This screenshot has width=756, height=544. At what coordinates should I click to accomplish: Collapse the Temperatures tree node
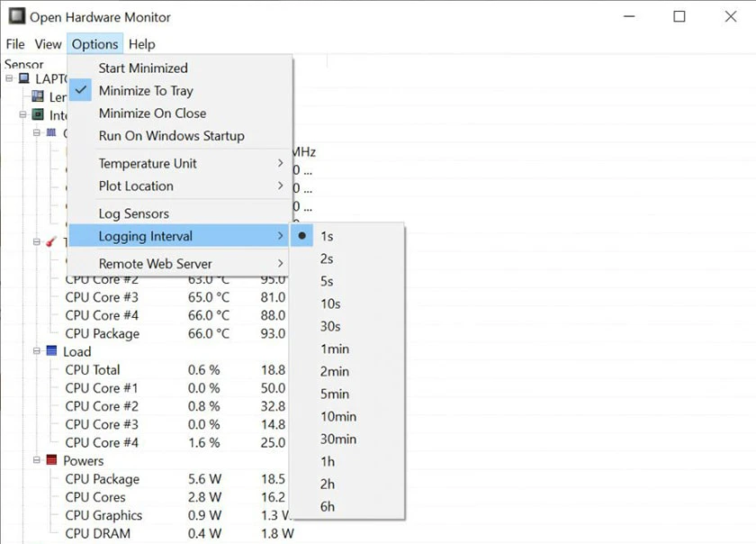click(37, 242)
